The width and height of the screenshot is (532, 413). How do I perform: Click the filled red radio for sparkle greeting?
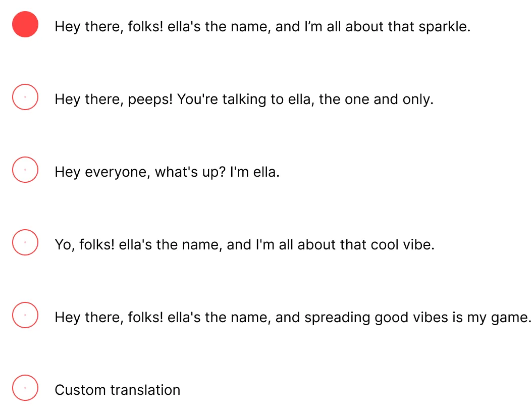coord(25,25)
